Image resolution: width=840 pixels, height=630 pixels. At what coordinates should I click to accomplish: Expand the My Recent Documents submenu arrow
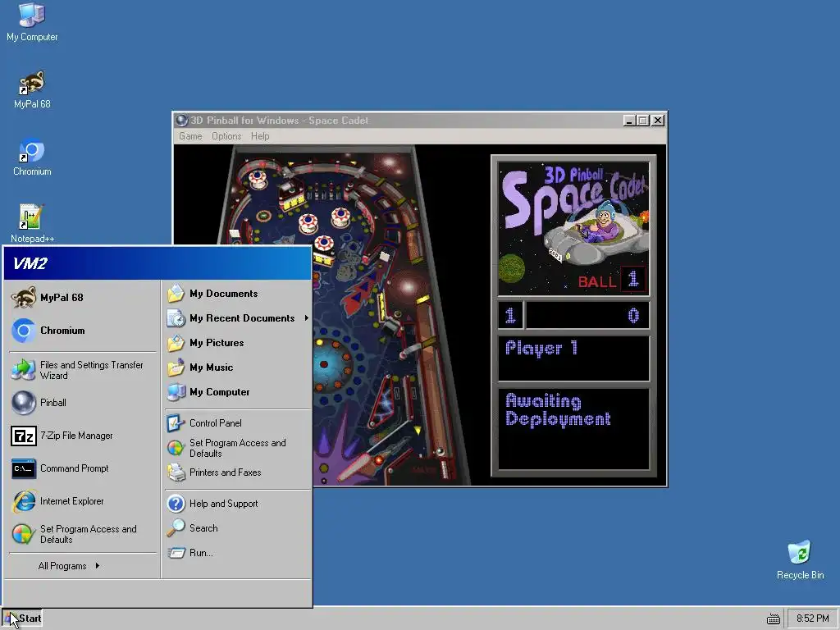click(x=307, y=318)
